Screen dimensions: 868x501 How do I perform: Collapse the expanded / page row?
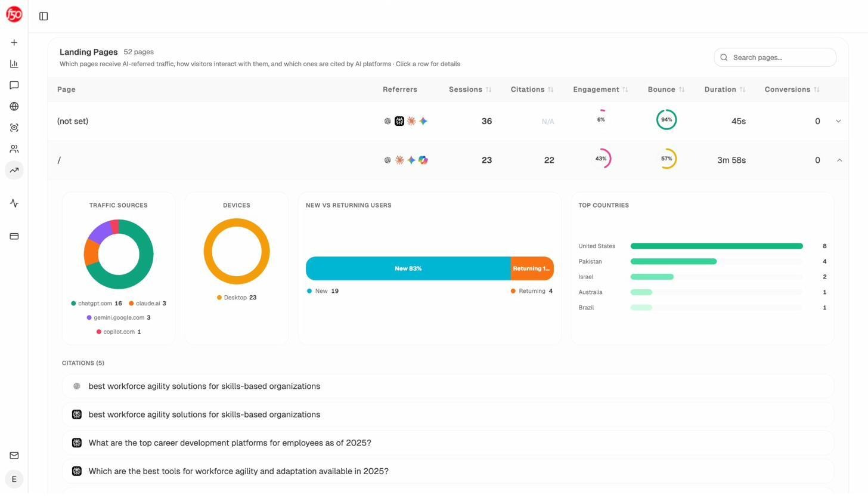tap(839, 160)
